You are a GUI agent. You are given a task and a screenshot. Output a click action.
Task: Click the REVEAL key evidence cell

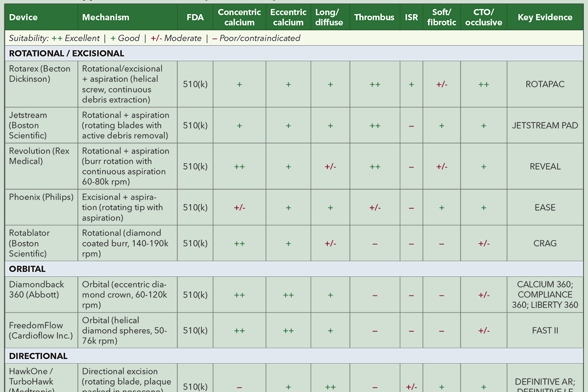545,167
